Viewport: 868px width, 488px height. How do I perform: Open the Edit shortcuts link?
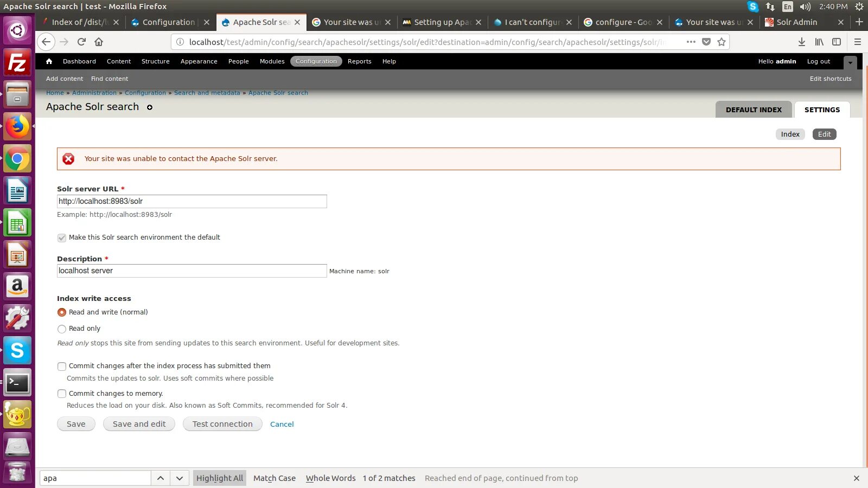point(831,79)
